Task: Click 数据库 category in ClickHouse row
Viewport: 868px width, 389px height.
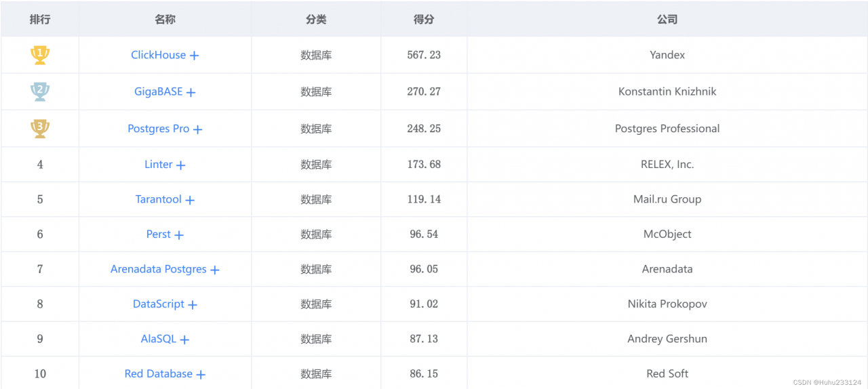Action: coord(316,55)
